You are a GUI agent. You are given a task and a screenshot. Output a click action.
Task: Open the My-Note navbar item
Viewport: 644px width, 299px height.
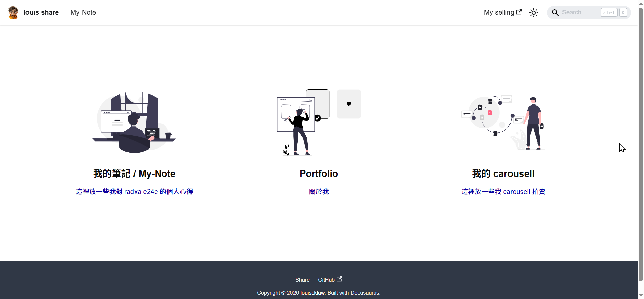(x=83, y=13)
